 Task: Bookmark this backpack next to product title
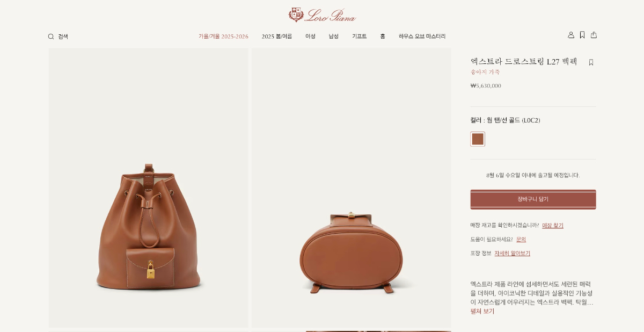pos(591,62)
